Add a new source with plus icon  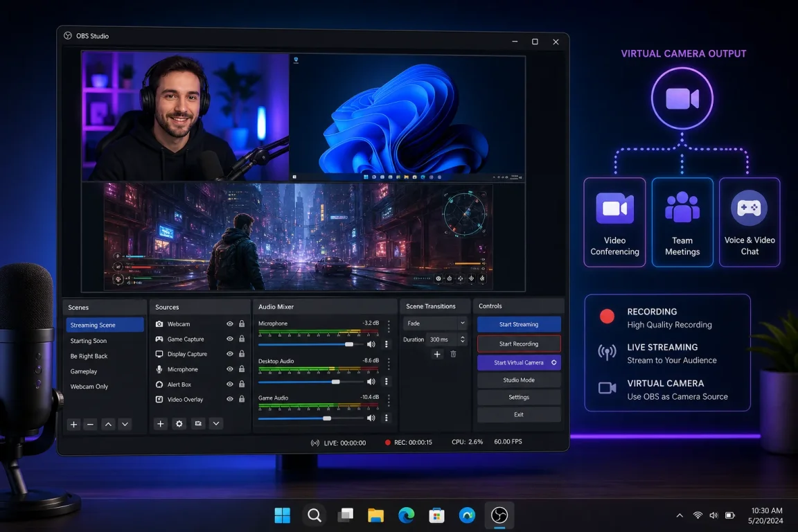click(x=160, y=423)
